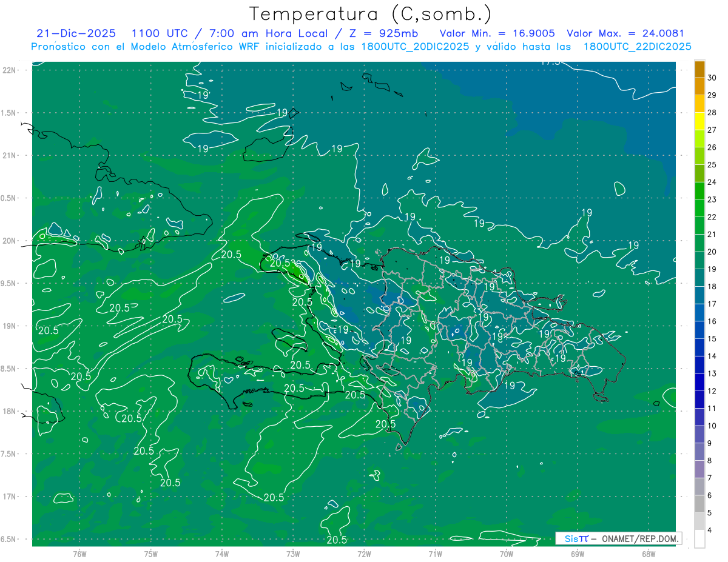Click the color scale label '4'
Screen dimensions: 728x562
point(710,530)
